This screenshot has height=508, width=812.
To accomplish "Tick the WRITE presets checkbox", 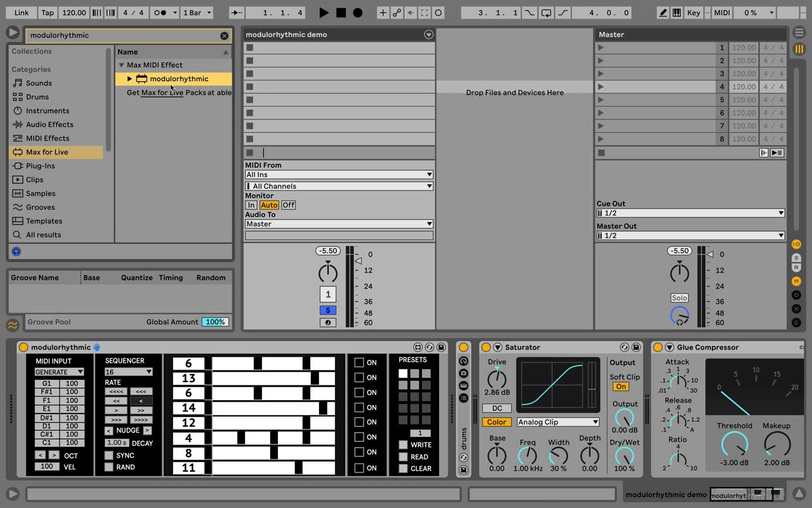I will point(403,444).
